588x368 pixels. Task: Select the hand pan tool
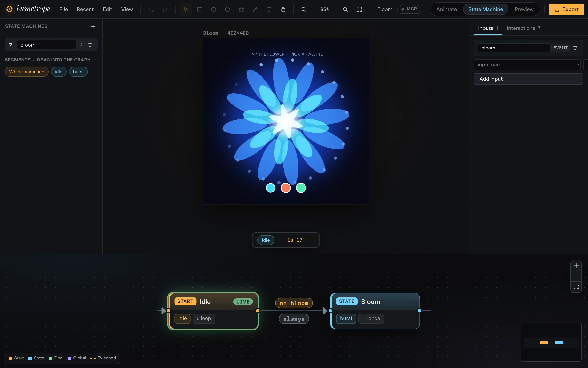pyautogui.click(x=283, y=9)
